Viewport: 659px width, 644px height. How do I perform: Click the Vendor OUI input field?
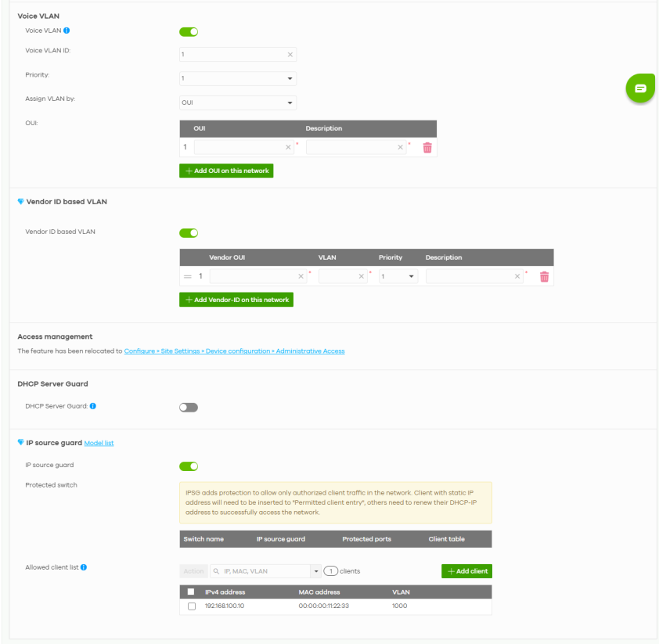tap(252, 276)
